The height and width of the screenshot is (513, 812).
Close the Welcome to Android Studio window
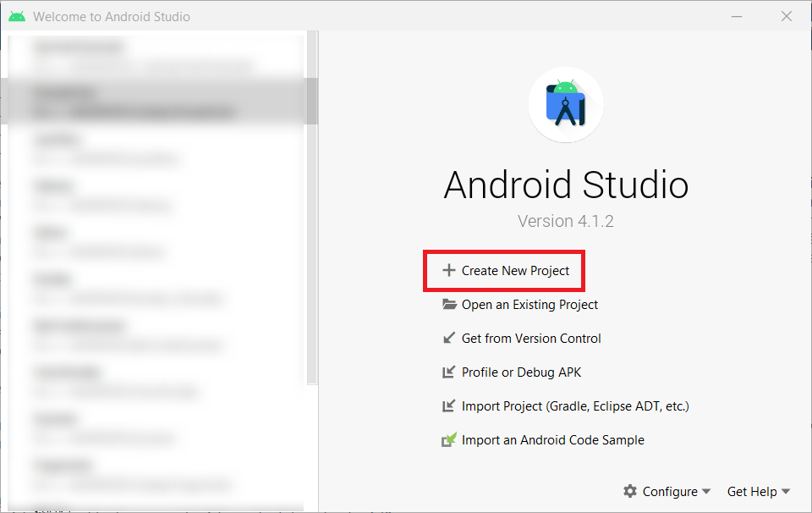point(786,17)
